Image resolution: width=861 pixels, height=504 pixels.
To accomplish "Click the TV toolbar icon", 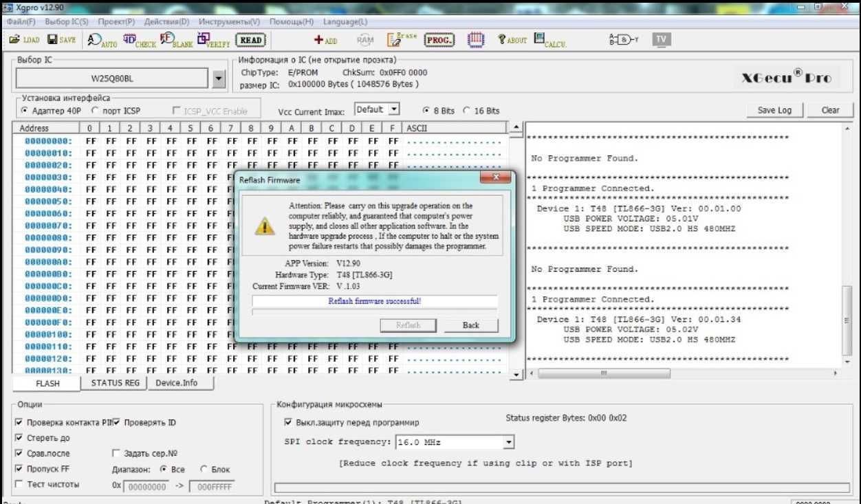I will pos(661,39).
